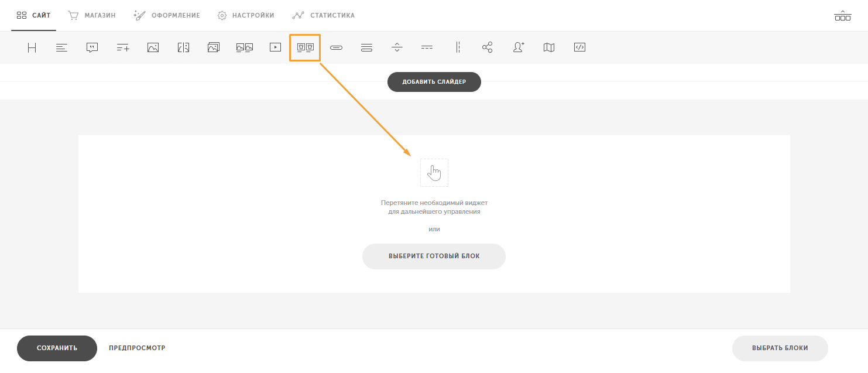Click the hand drop-zone placeholder

(x=434, y=173)
